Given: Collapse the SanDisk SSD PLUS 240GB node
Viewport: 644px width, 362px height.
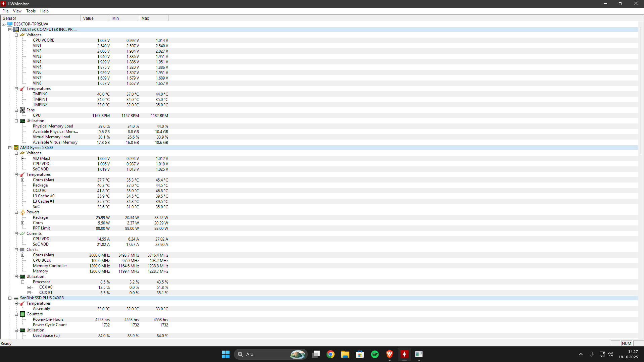Looking at the screenshot, I should pyautogui.click(x=10, y=298).
